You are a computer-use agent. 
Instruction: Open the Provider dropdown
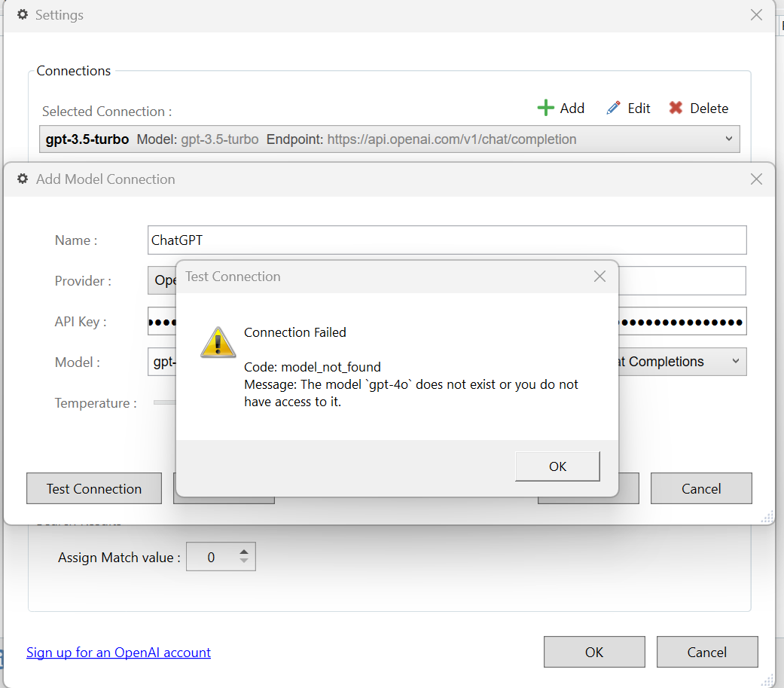(159, 280)
